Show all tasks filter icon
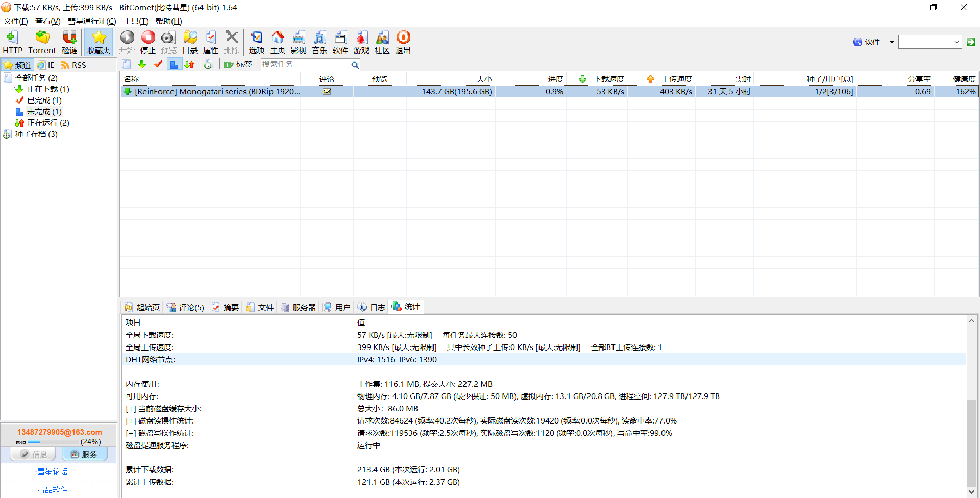This screenshot has height=498, width=980. point(127,64)
